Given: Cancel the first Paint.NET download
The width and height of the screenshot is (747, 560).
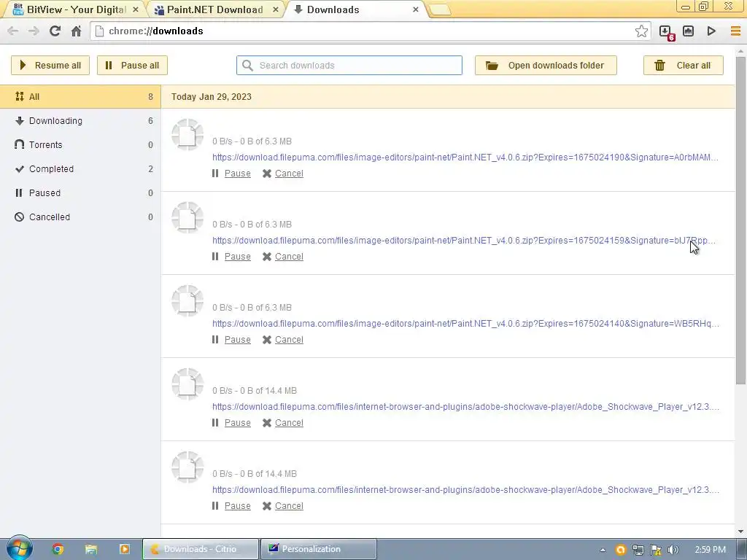Looking at the screenshot, I should 289,174.
